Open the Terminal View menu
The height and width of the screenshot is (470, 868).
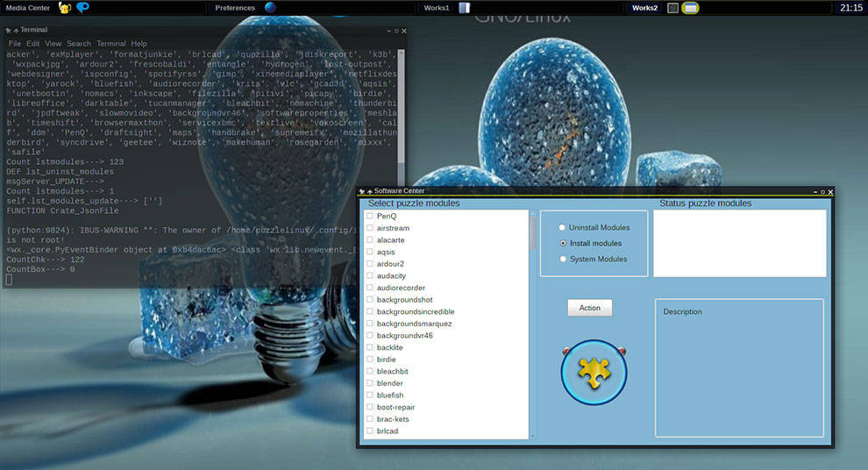(x=53, y=43)
